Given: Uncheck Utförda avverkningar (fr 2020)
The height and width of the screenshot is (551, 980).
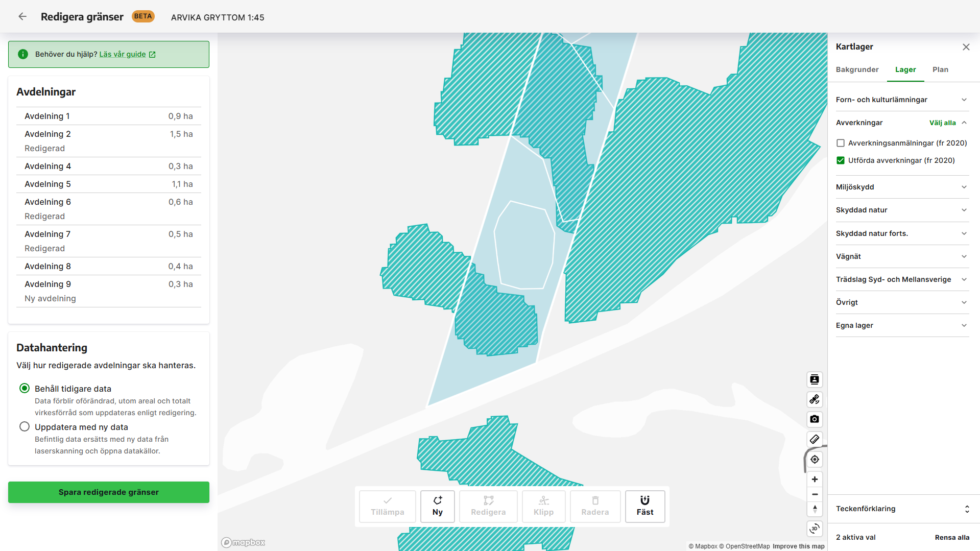Looking at the screenshot, I should click(841, 160).
